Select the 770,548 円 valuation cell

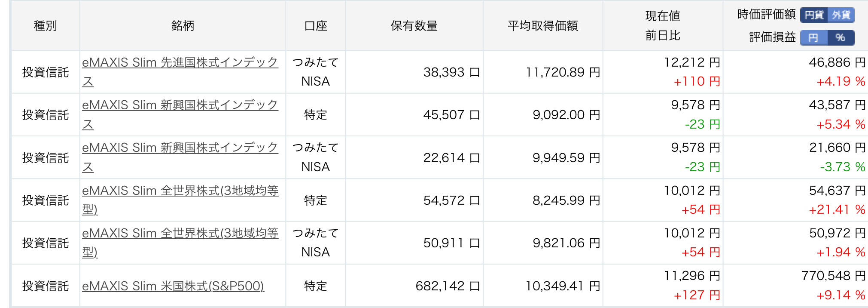833,276
